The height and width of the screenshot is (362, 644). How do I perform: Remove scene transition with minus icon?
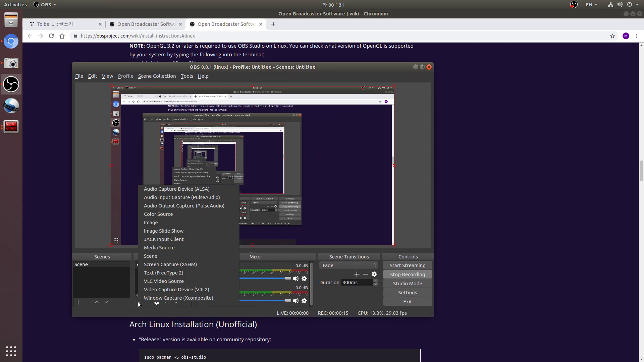click(366, 274)
